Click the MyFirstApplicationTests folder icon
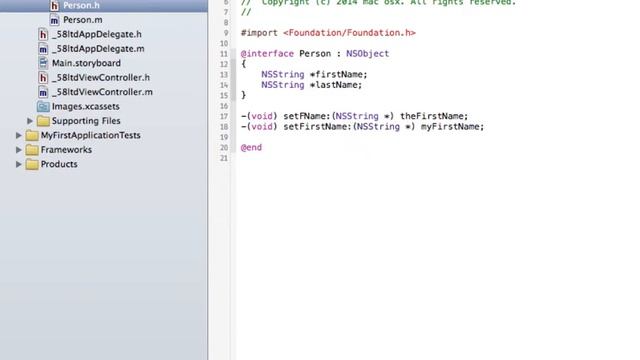 (32, 135)
